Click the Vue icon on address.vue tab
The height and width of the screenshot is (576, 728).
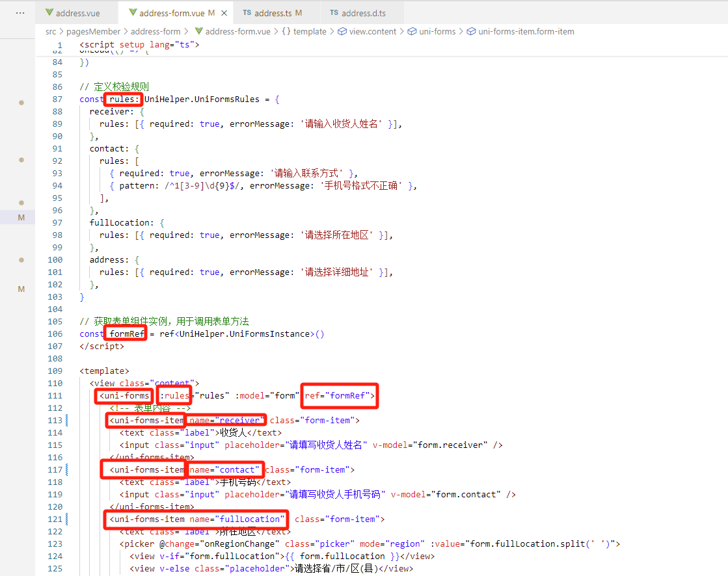pyautogui.click(x=49, y=12)
